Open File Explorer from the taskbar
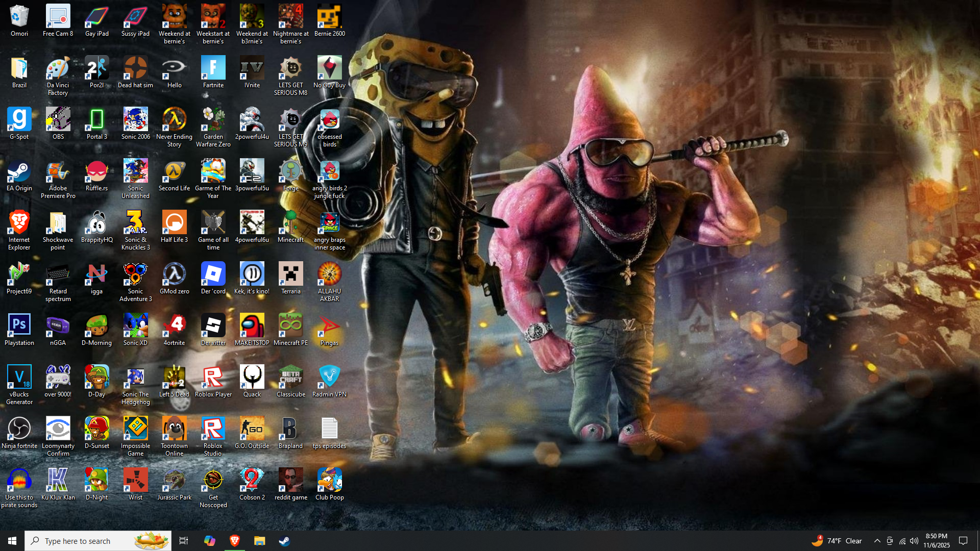Screen dimensions: 980x551 (259, 541)
